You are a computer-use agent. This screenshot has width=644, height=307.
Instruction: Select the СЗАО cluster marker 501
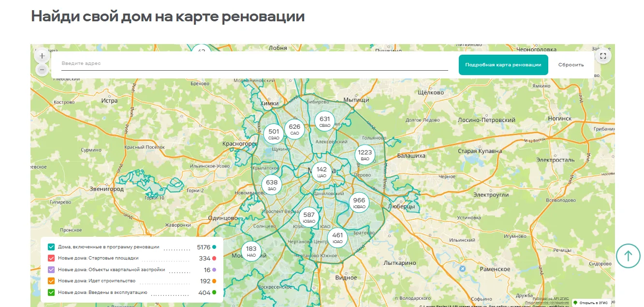point(274,134)
